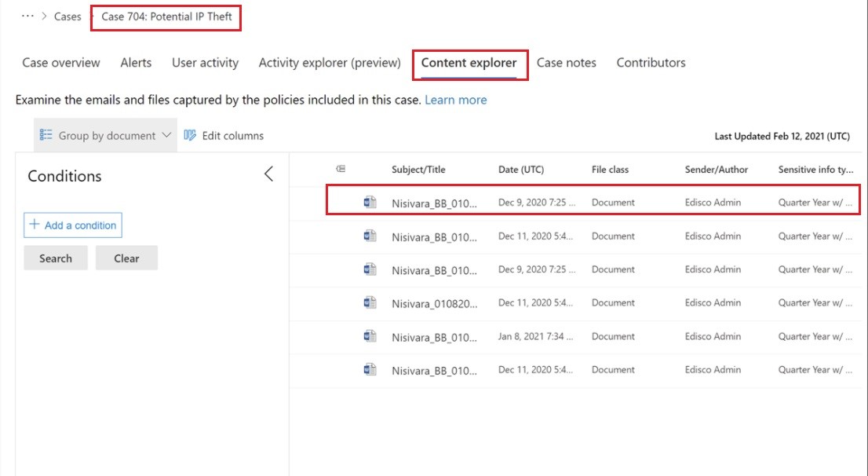
Task: Click the Word icon beside Nisivara_010820
Action: click(x=370, y=301)
